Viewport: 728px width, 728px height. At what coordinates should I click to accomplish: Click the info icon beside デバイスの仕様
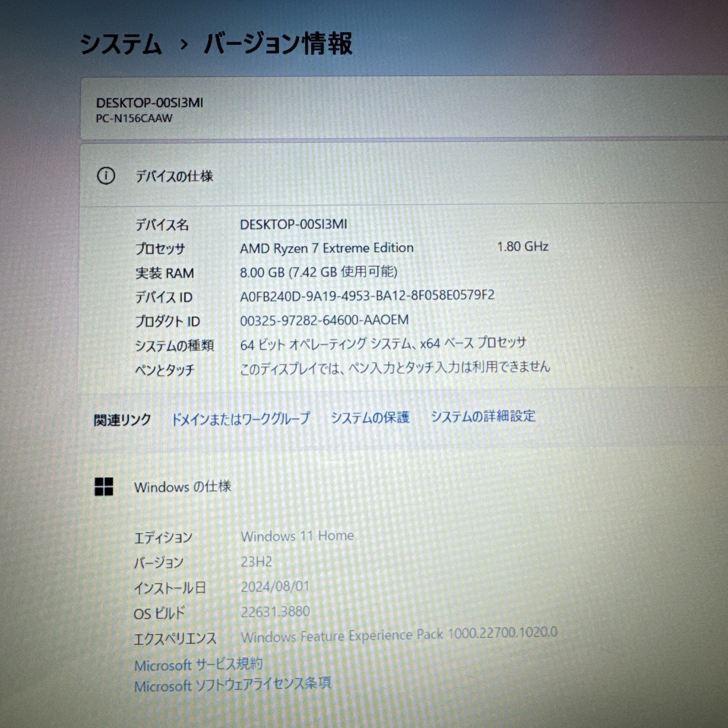click(x=106, y=176)
